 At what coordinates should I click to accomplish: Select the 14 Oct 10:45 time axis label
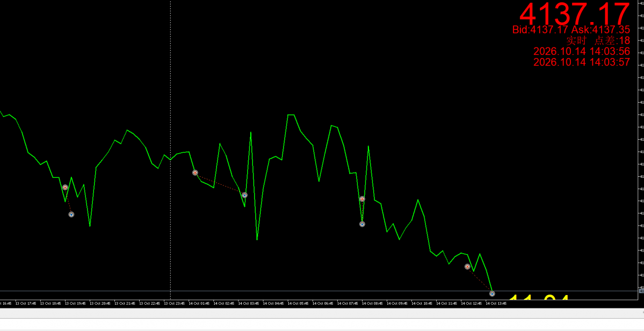422,304
